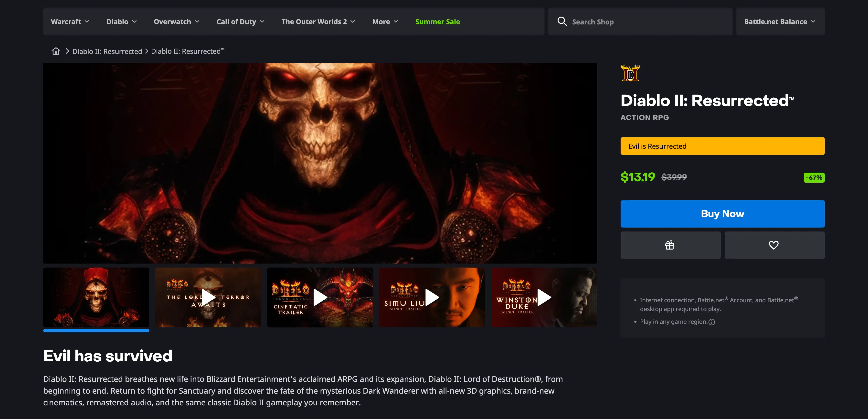Add to wishlist with heart icon
The height and width of the screenshot is (419, 868).
(x=774, y=245)
